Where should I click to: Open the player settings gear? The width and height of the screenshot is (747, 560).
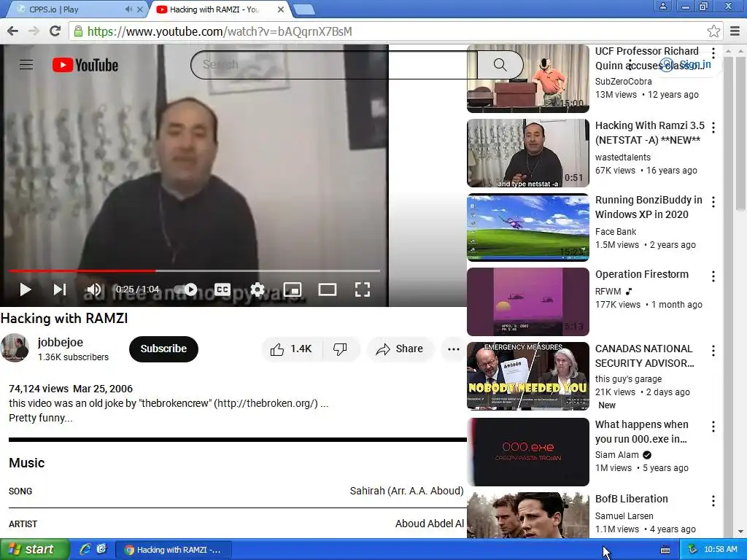tap(258, 289)
